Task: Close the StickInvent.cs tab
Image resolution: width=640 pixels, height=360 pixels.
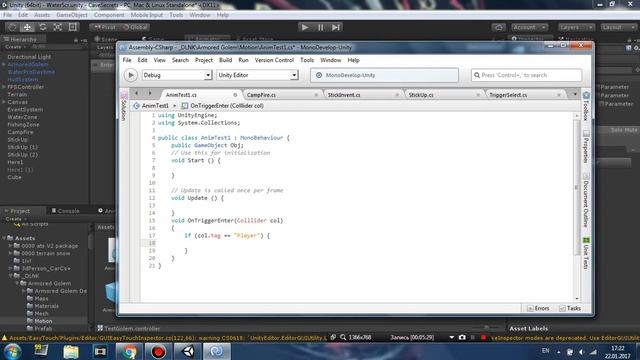Action: click(x=397, y=95)
